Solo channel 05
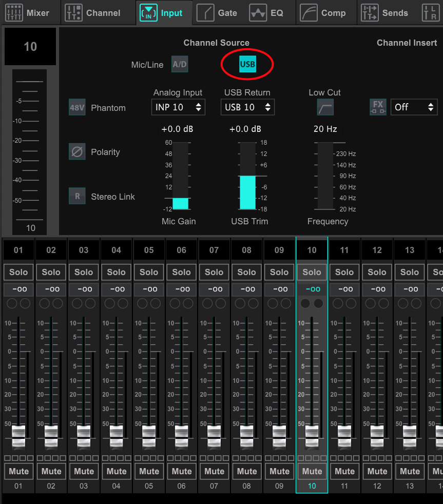Image resolution: width=443 pixels, height=504 pixels. click(x=149, y=272)
